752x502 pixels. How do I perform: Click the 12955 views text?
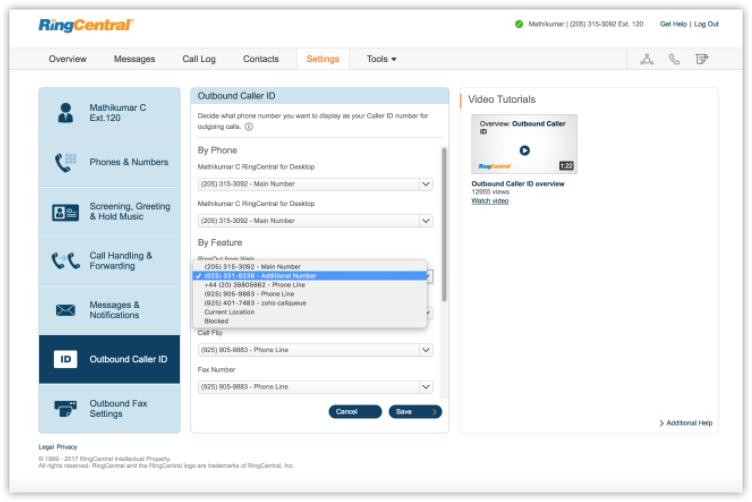pyautogui.click(x=490, y=192)
